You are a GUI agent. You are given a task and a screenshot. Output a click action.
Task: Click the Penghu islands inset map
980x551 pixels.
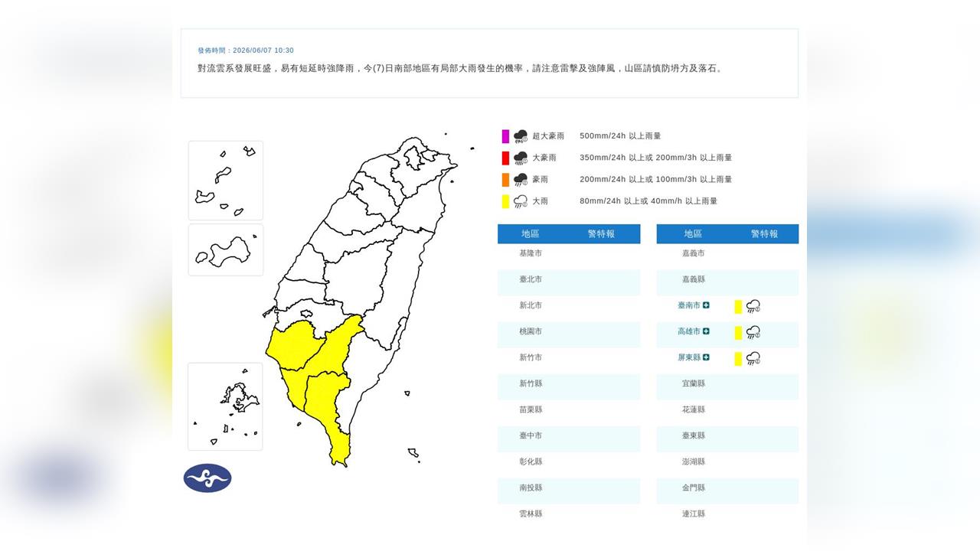tap(225, 406)
